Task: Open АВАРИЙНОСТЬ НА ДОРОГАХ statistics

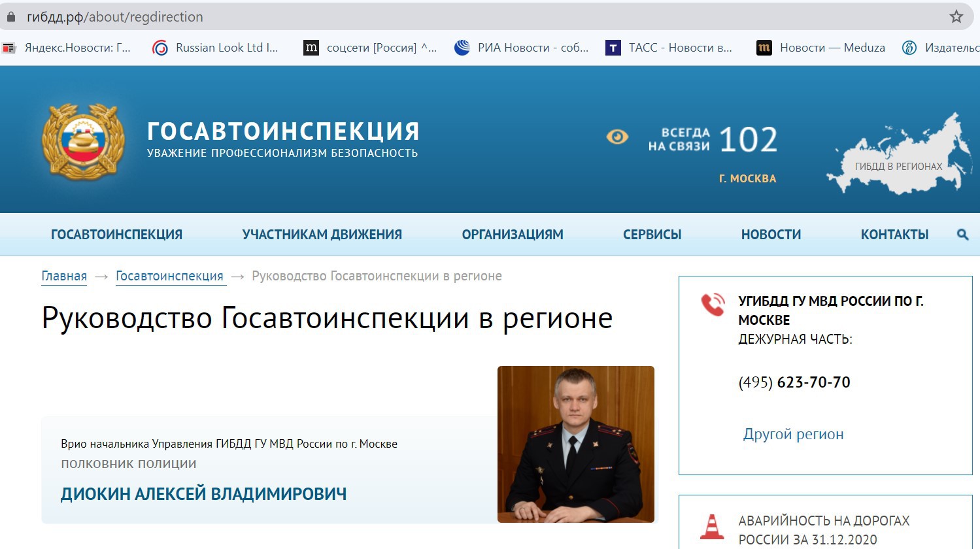Action: click(x=824, y=530)
